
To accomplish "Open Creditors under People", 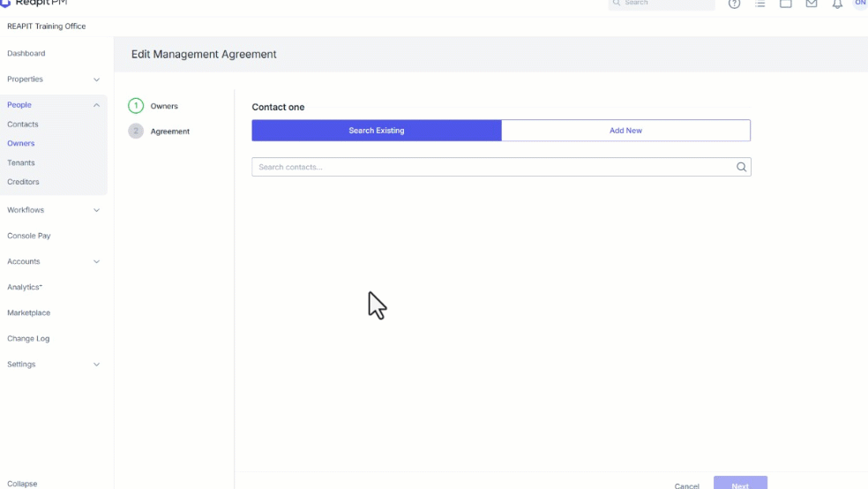I will click(x=23, y=182).
